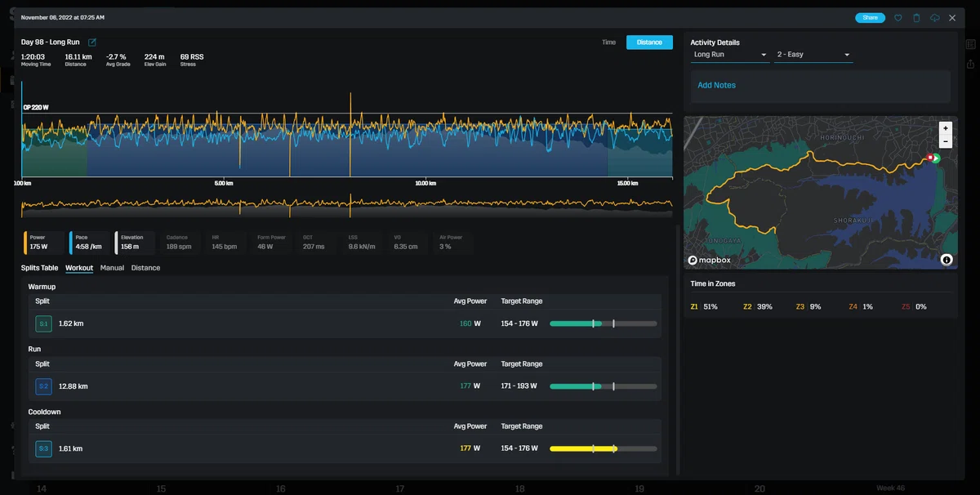Screen dimensions: 980x495
Task: Click Add Notes
Action: pyautogui.click(x=716, y=85)
